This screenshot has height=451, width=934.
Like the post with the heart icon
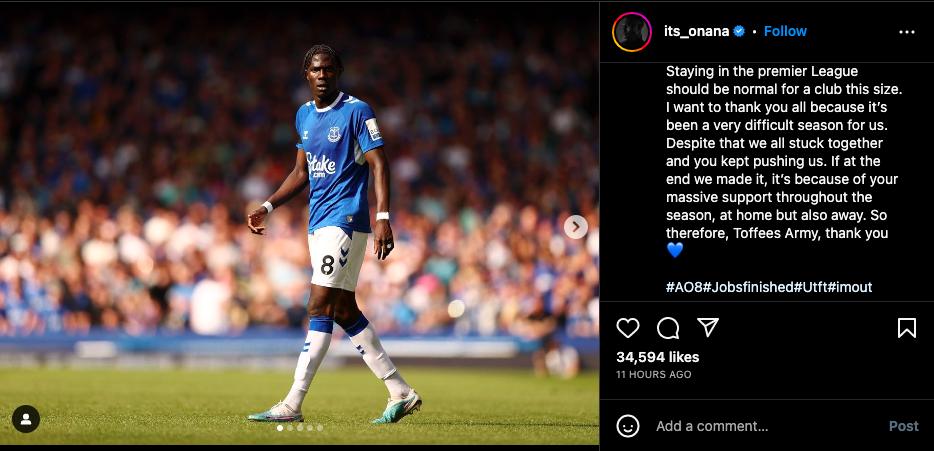tap(627, 328)
